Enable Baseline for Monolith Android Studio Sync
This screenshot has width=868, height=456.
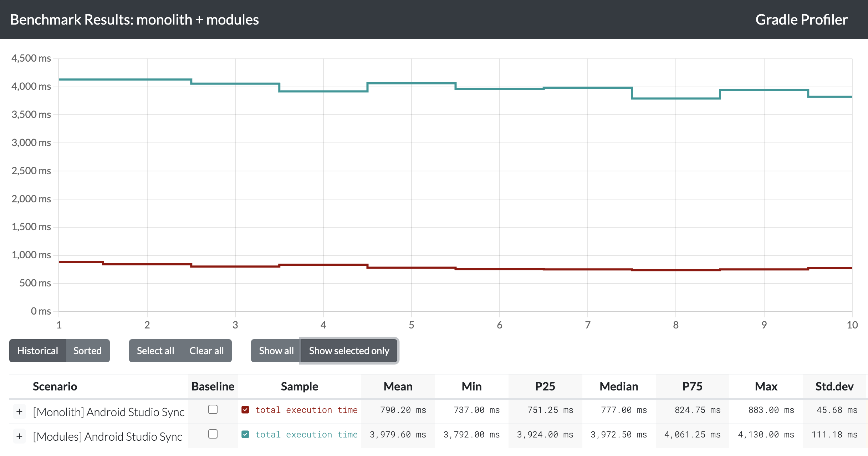[x=213, y=410]
